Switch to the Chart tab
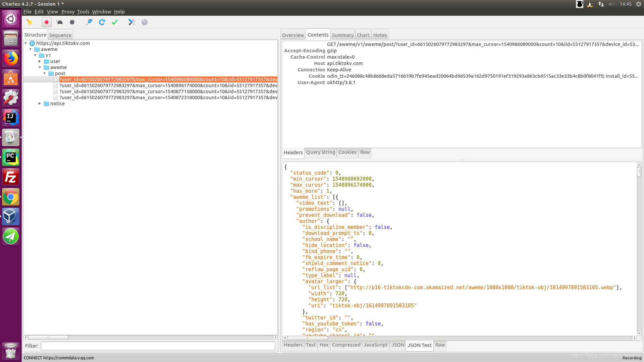The width and height of the screenshot is (644, 362). pyautogui.click(x=363, y=35)
